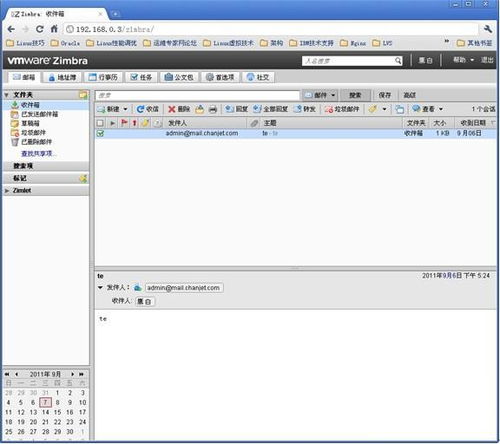500x444 pixels.
Task: Click the red flag column header icon
Action: pos(124,123)
